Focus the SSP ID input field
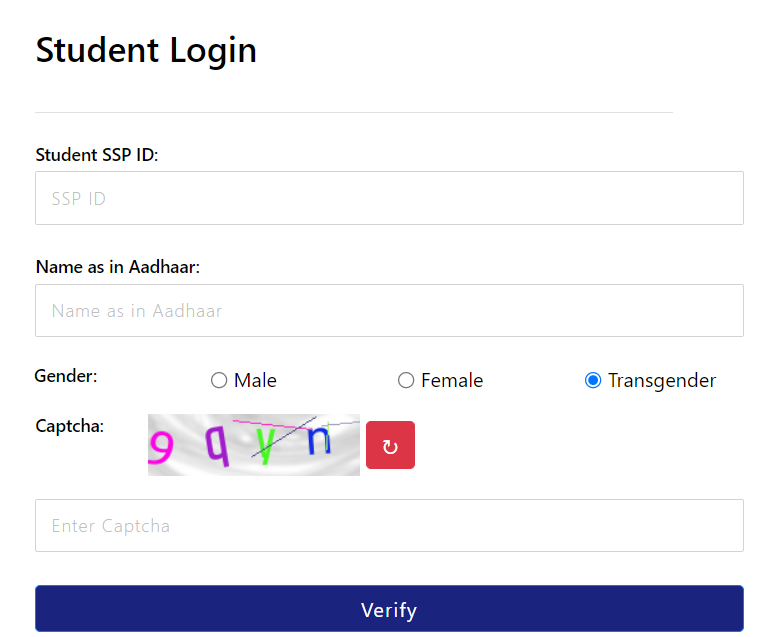This screenshot has width=763, height=637. pyautogui.click(x=389, y=198)
